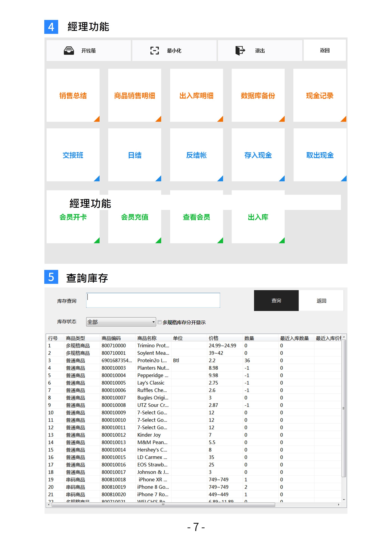Screen dimensions: 392x555
Task: Click 返回 button beside 查询
Action: point(321,300)
